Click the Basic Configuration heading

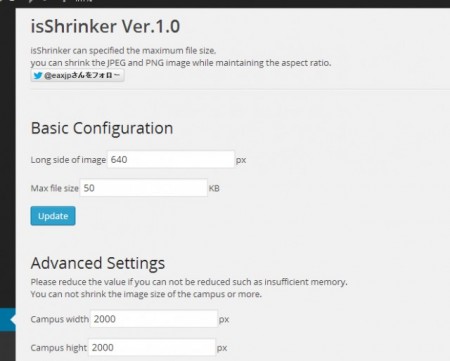(x=102, y=128)
